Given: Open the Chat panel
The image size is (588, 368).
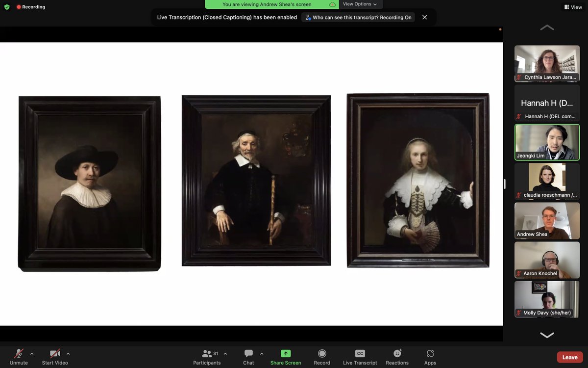Looking at the screenshot, I should tap(248, 357).
